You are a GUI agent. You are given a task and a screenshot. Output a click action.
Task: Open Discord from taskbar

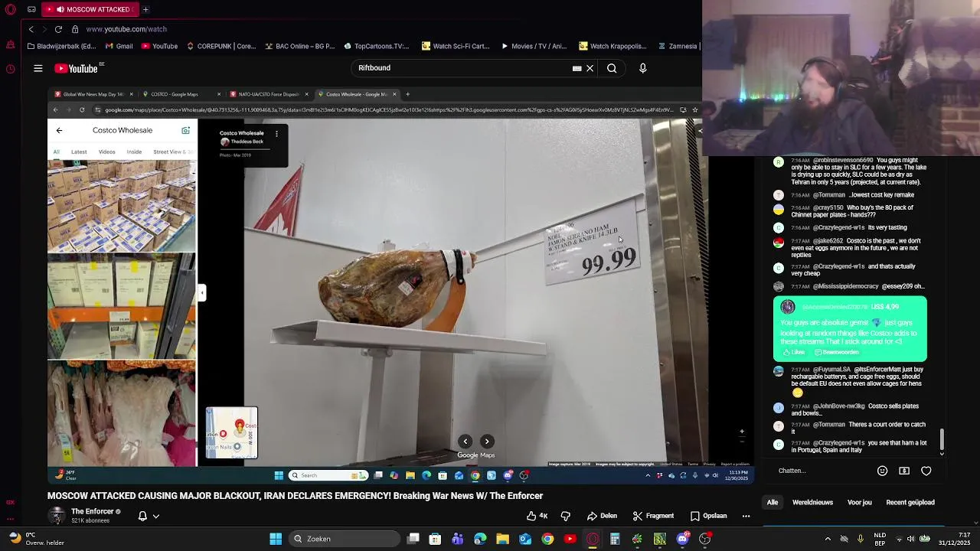click(x=682, y=539)
